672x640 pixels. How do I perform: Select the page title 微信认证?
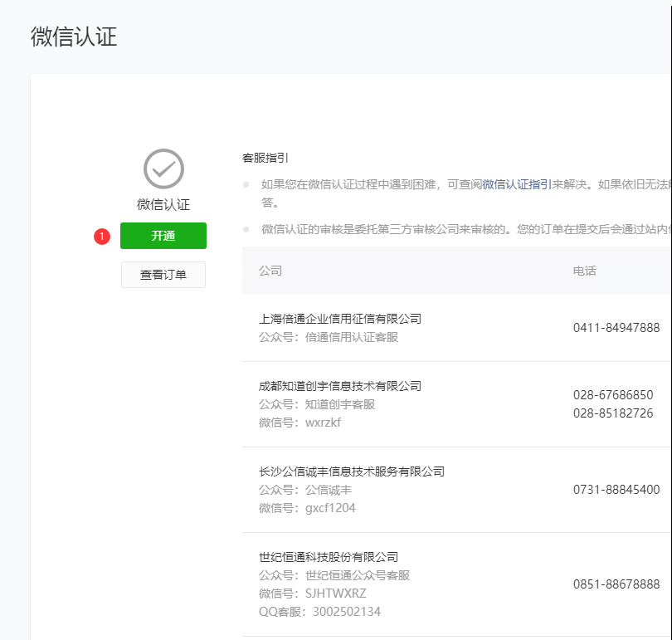[74, 37]
